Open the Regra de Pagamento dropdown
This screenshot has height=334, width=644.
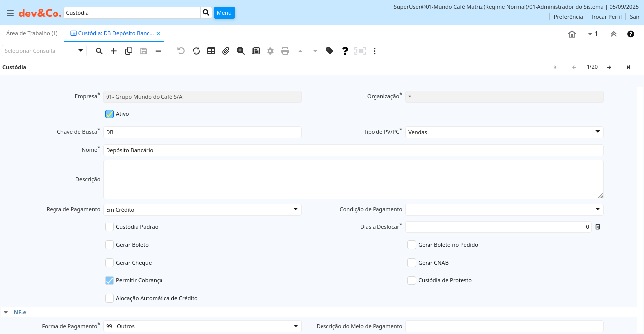(x=295, y=210)
